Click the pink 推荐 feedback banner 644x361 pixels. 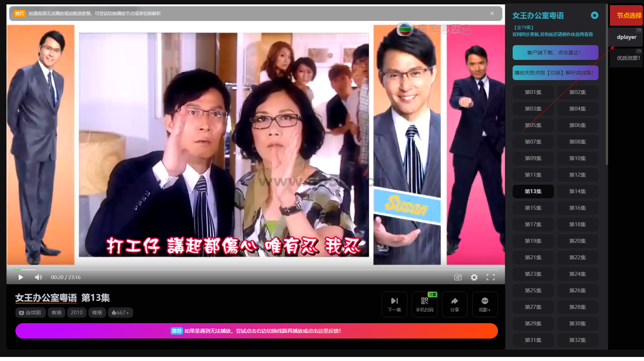[x=256, y=331]
